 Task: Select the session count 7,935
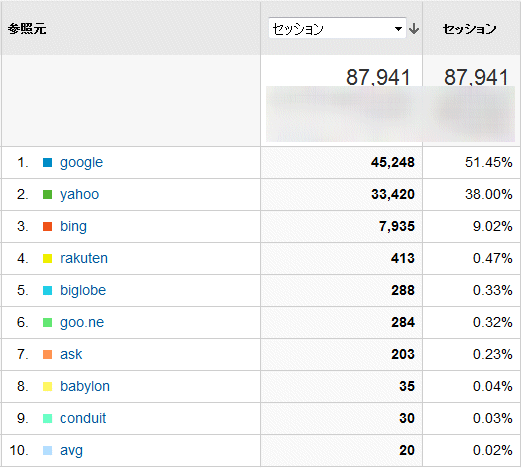coord(397,227)
